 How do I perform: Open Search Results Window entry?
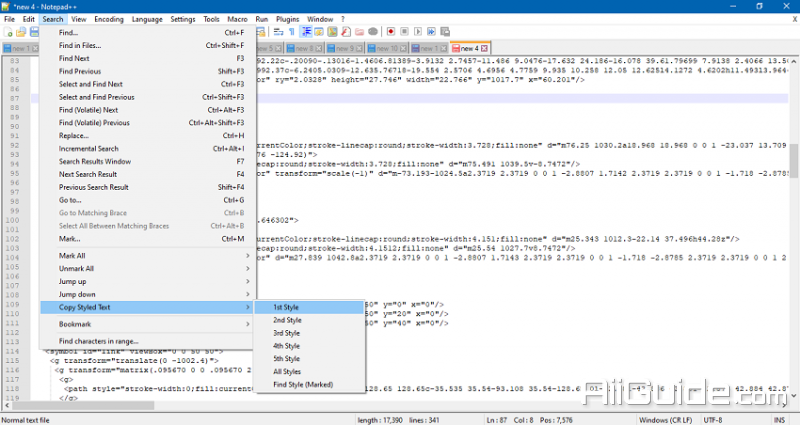[147, 161]
